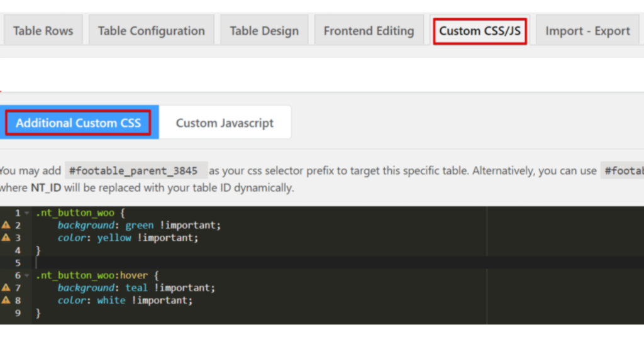Image resolution: width=644 pixels, height=337 pixels.
Task: Open the Table Rows tab
Action: coord(43,30)
